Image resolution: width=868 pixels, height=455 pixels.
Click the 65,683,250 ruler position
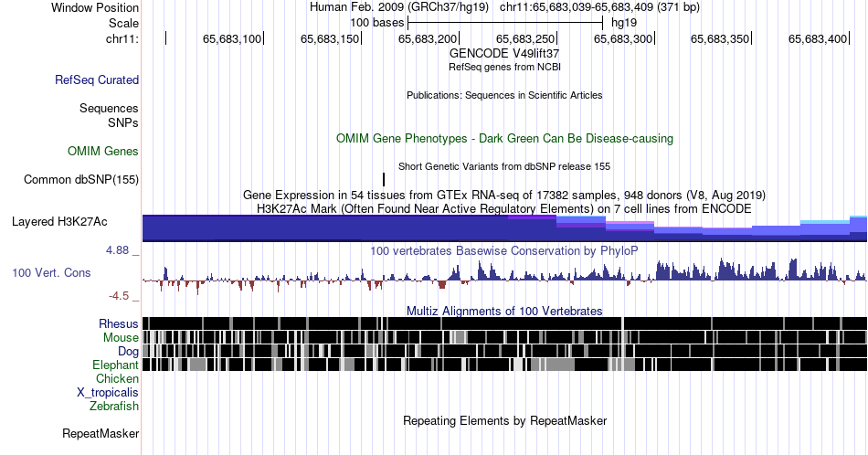526,38
